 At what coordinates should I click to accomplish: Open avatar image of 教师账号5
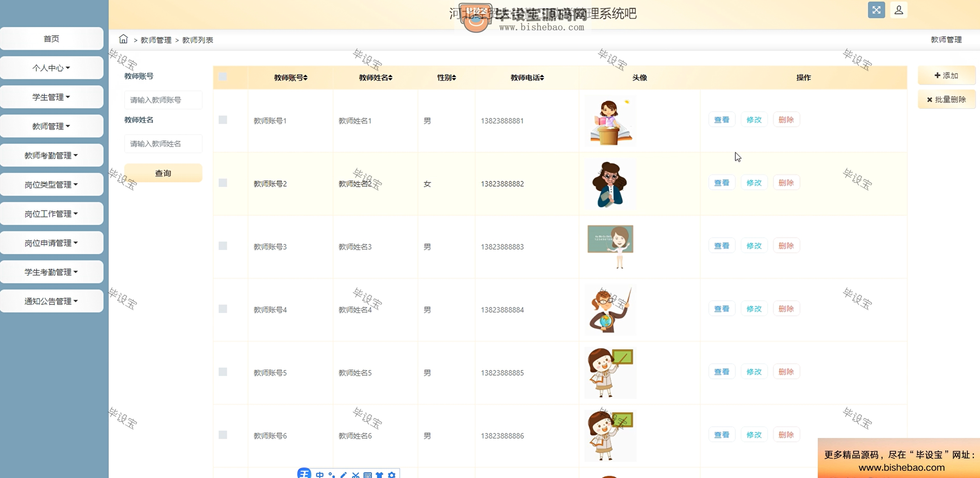(x=610, y=373)
